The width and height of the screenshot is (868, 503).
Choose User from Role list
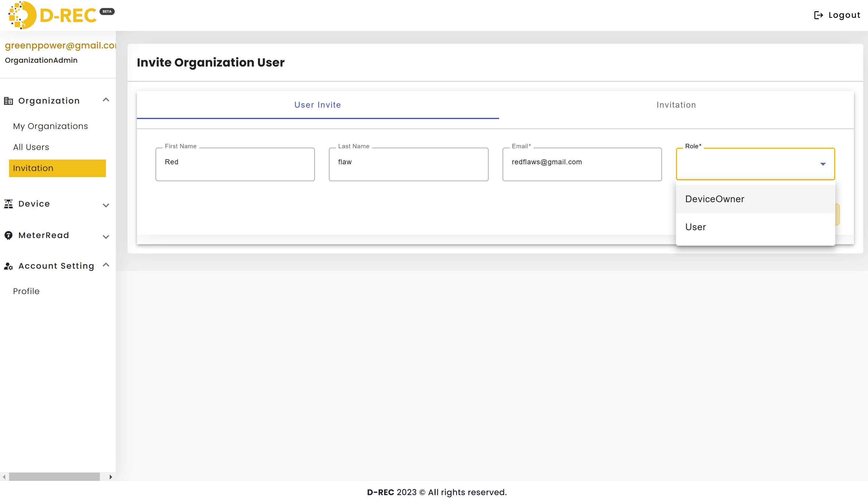click(755, 227)
